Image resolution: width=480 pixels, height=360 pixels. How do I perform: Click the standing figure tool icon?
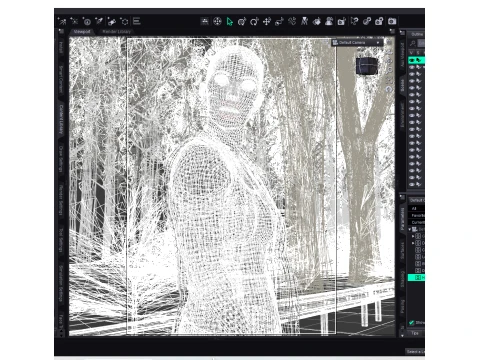pyautogui.click(x=304, y=21)
